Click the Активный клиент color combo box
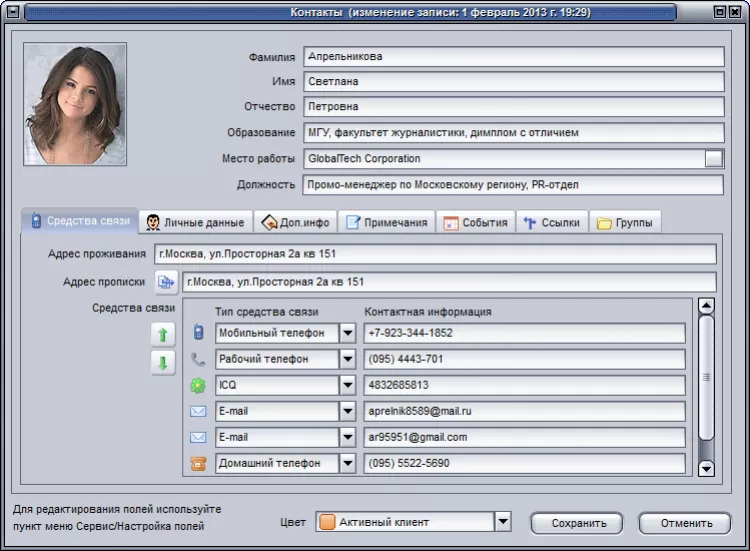 tap(413, 522)
